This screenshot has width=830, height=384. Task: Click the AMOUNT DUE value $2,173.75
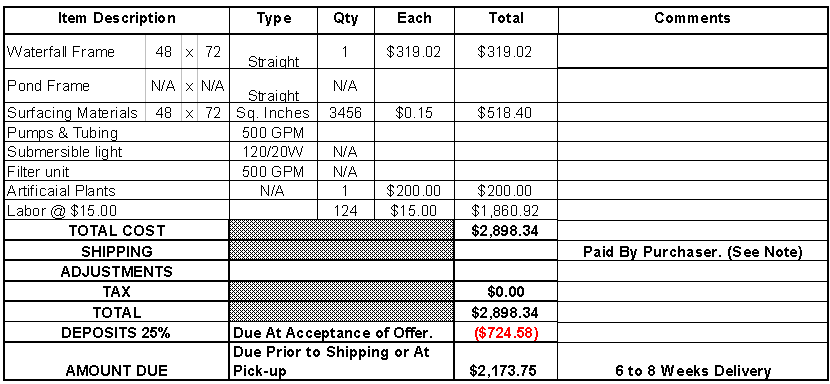[x=505, y=370]
